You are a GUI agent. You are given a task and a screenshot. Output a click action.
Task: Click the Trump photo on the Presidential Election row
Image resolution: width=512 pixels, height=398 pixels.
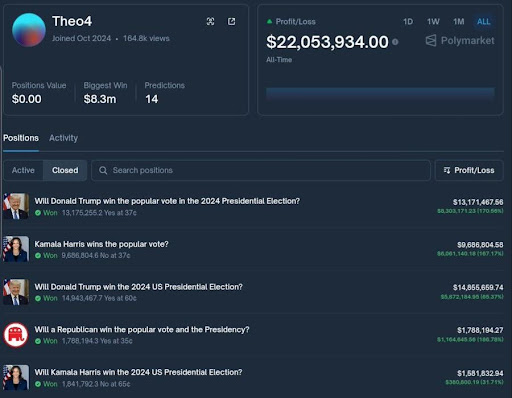click(x=16, y=292)
